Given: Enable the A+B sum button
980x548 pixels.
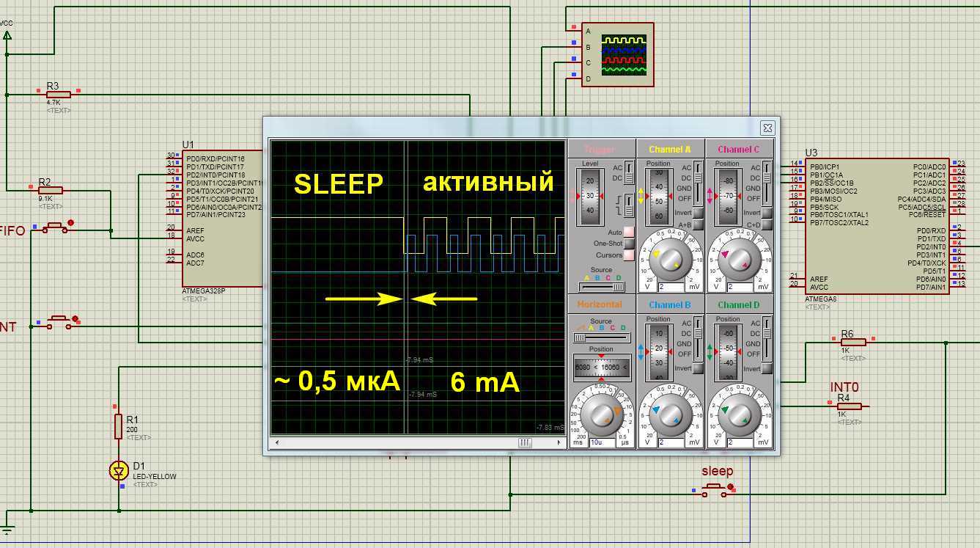Looking at the screenshot, I should click(x=698, y=225).
